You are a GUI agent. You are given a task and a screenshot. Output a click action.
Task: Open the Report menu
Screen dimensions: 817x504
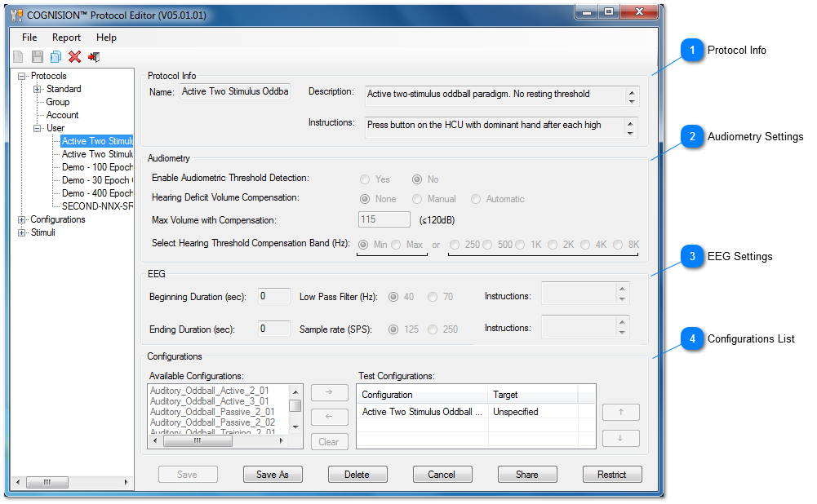tap(66, 38)
